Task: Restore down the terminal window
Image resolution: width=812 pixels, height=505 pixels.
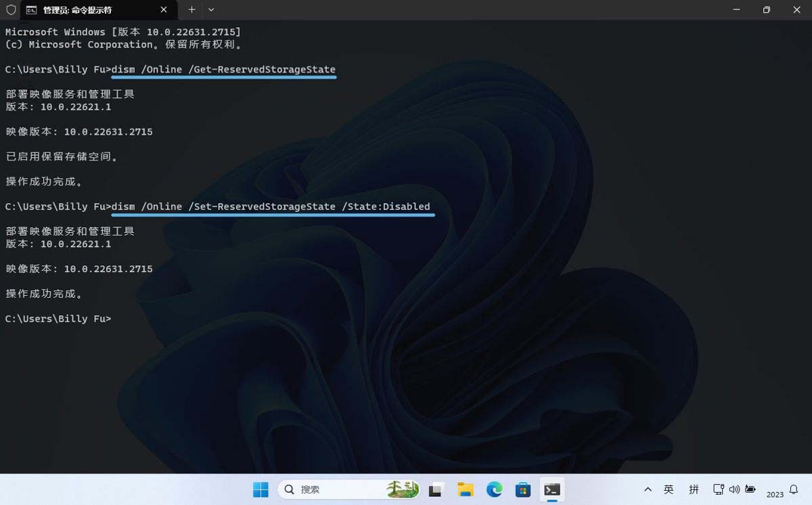Action: (766, 10)
